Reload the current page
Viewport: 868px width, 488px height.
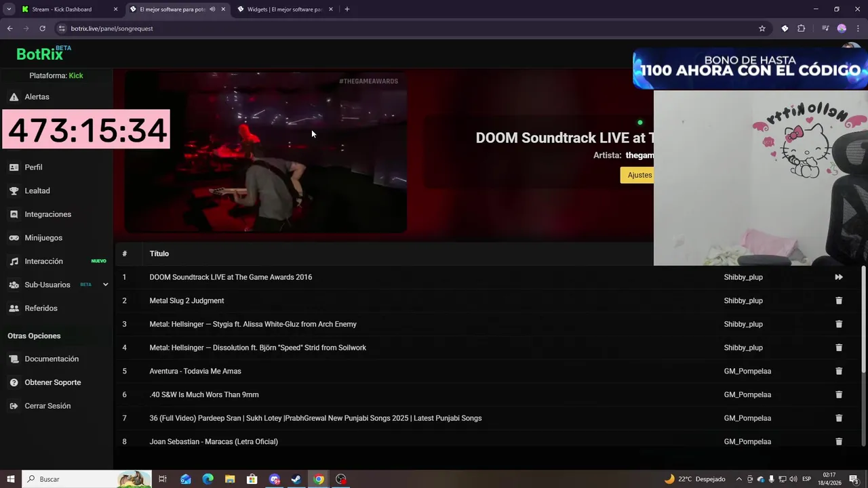[42, 28]
